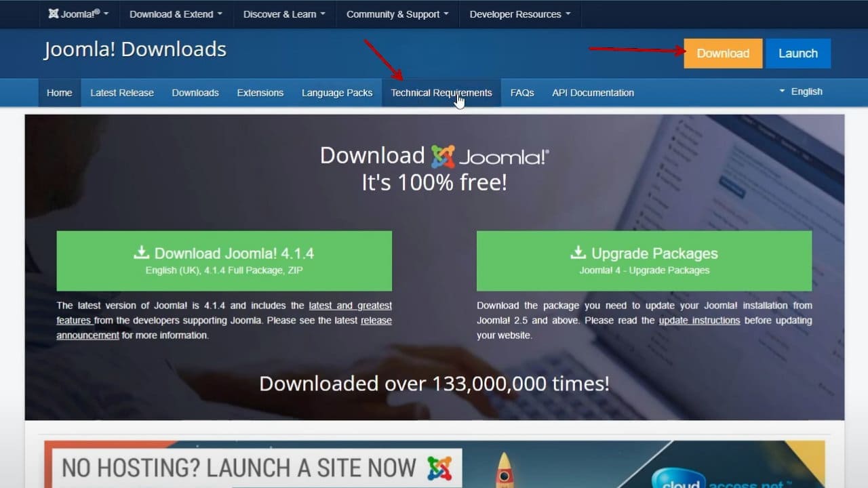
Task: Click download icon on Upgrade Packages button
Action: click(578, 253)
